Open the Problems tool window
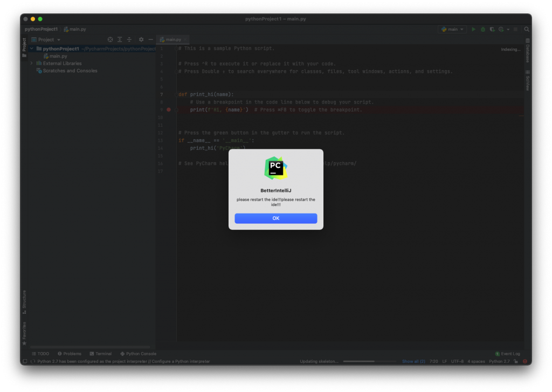 (70, 354)
